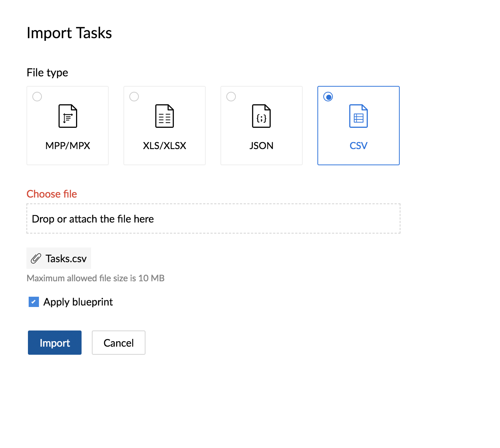Select the JSON radio button

pyautogui.click(x=231, y=97)
